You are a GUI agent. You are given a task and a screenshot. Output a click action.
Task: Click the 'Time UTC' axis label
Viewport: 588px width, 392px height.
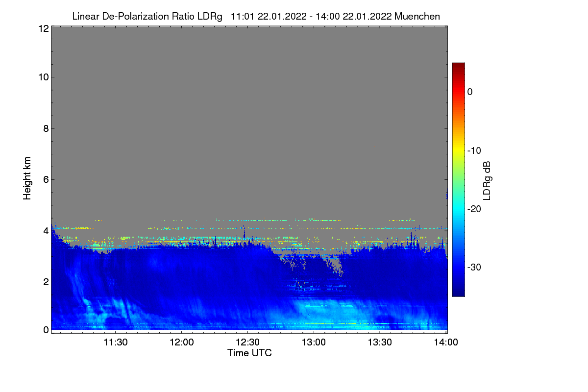coord(249,353)
